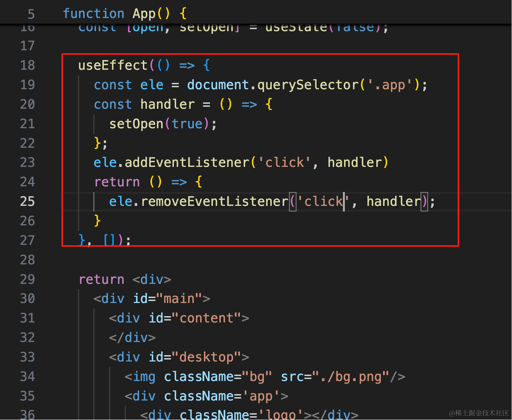Click className='app' on line 35
This screenshot has height=420, width=512.
click(222, 396)
